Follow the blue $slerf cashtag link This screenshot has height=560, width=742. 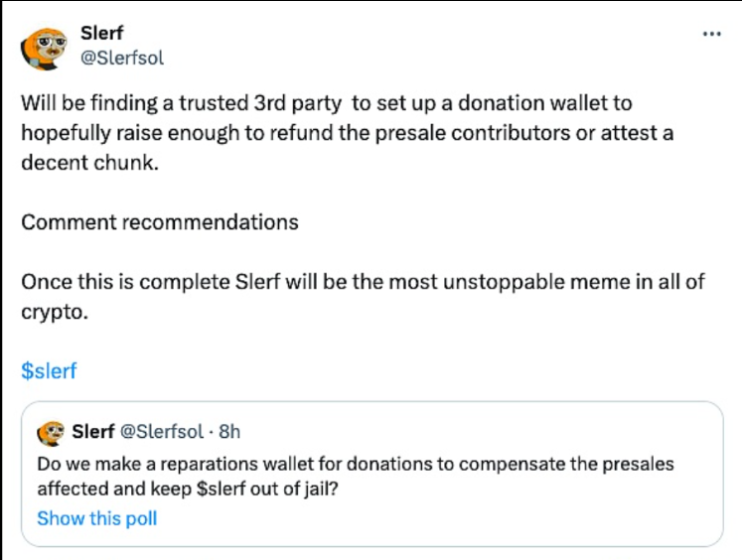[49, 371]
